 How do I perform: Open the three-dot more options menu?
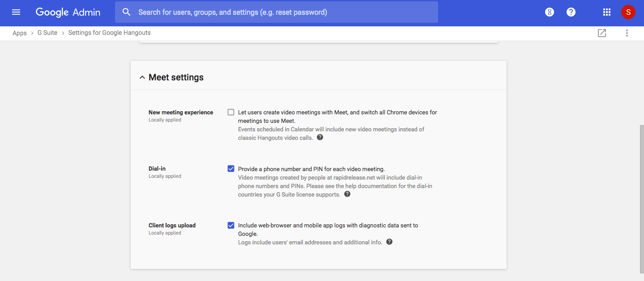coord(627,33)
